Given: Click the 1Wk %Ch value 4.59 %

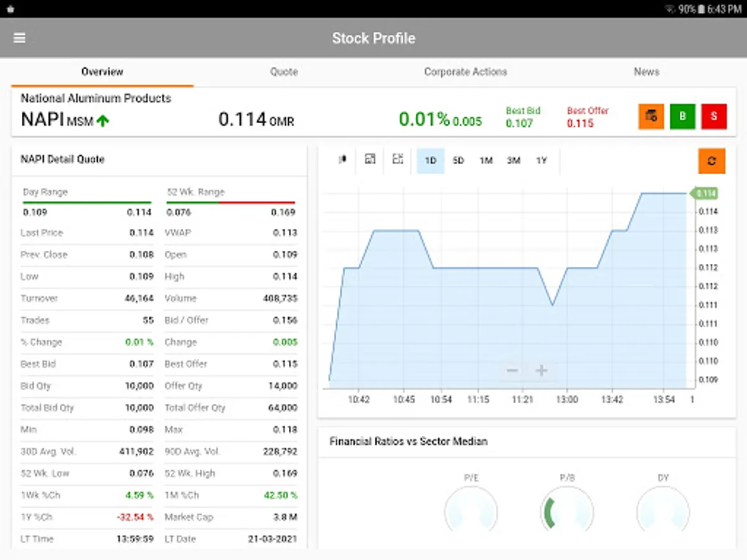Looking at the screenshot, I should (139, 495).
